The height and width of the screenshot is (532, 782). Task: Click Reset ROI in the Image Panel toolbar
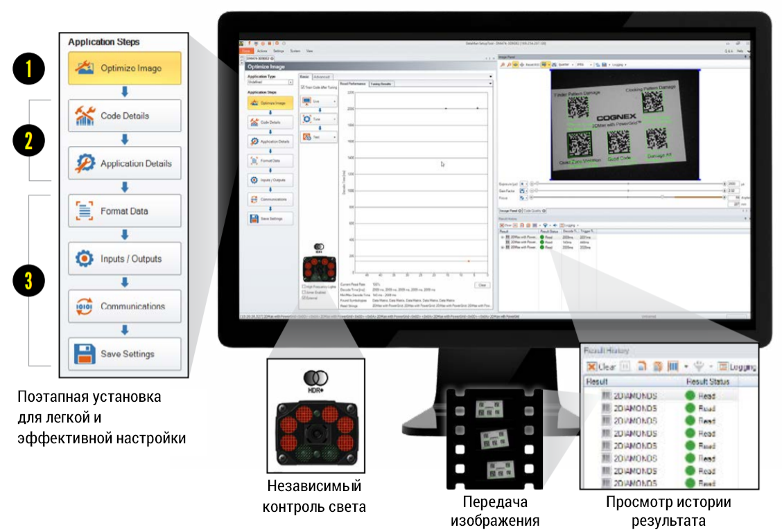(x=532, y=64)
